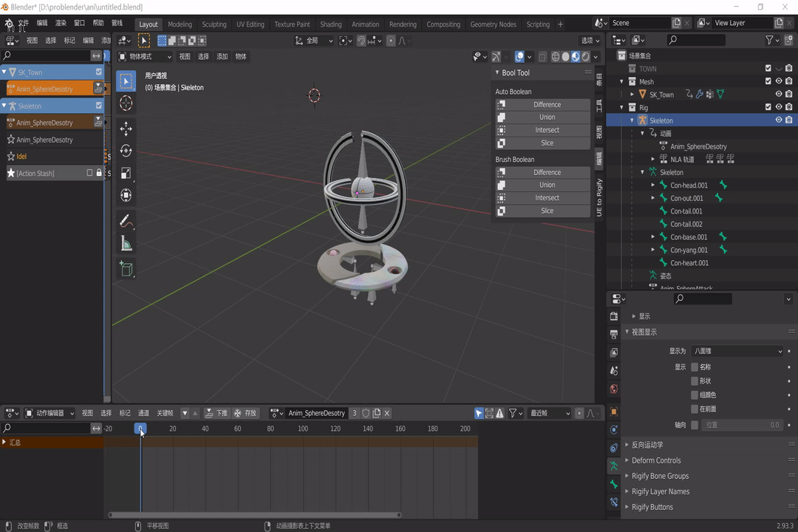Image resolution: width=798 pixels, height=532 pixels.
Task: Hide Skeleton in viewport via eye icon
Action: 779,120
